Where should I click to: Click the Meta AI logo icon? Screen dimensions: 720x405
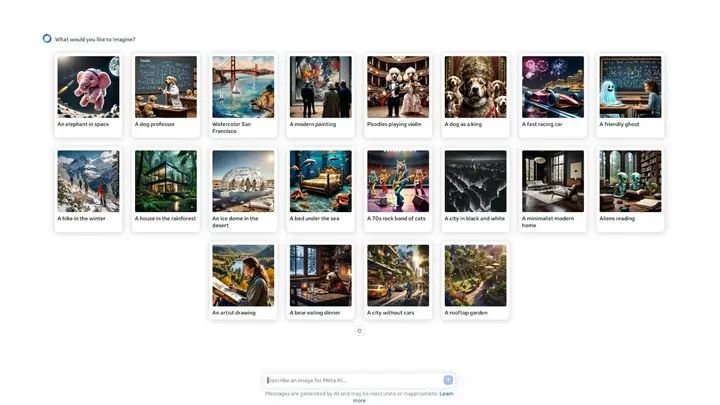[47, 39]
